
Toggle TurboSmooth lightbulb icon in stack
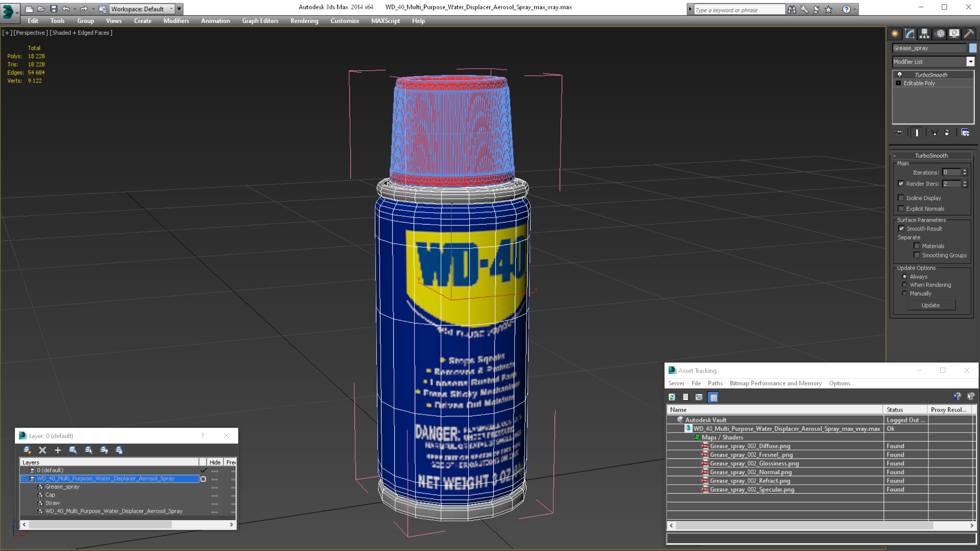coord(900,74)
